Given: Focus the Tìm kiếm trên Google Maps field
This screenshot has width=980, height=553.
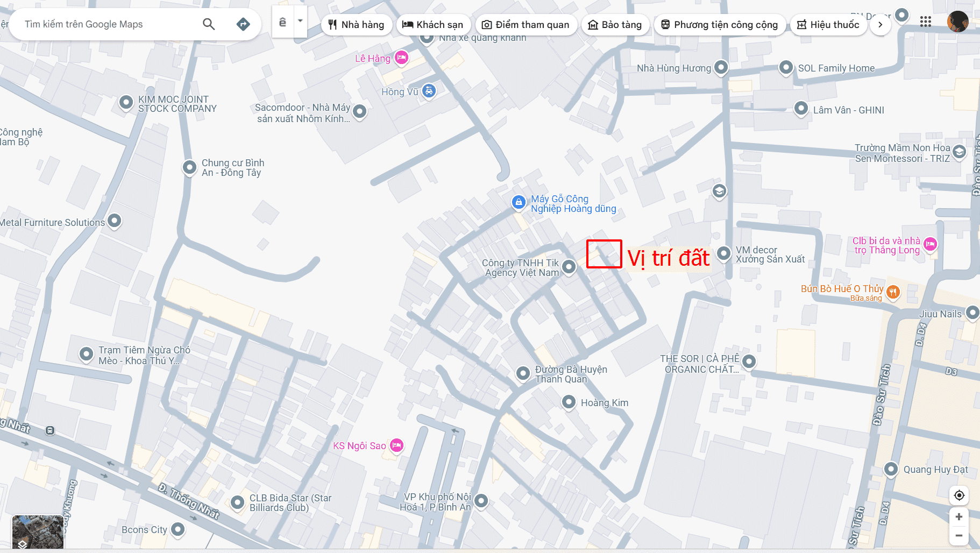Looking at the screenshot, I should click(108, 24).
